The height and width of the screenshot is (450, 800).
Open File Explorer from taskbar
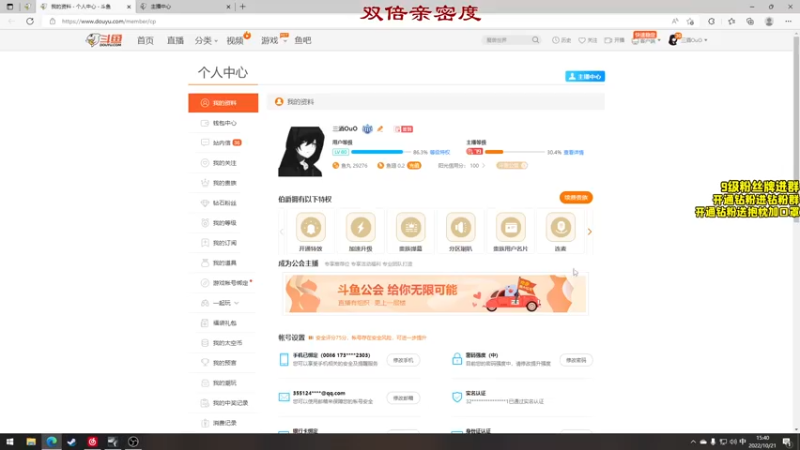point(31,442)
